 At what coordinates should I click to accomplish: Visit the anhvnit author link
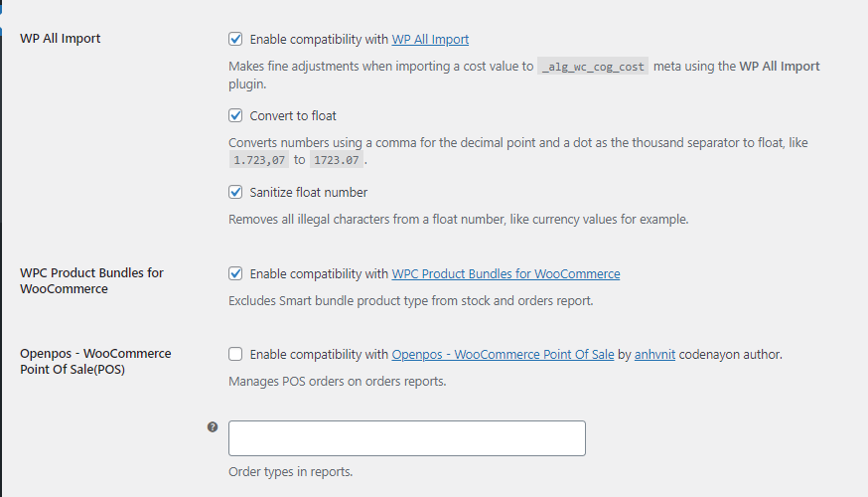pos(654,354)
